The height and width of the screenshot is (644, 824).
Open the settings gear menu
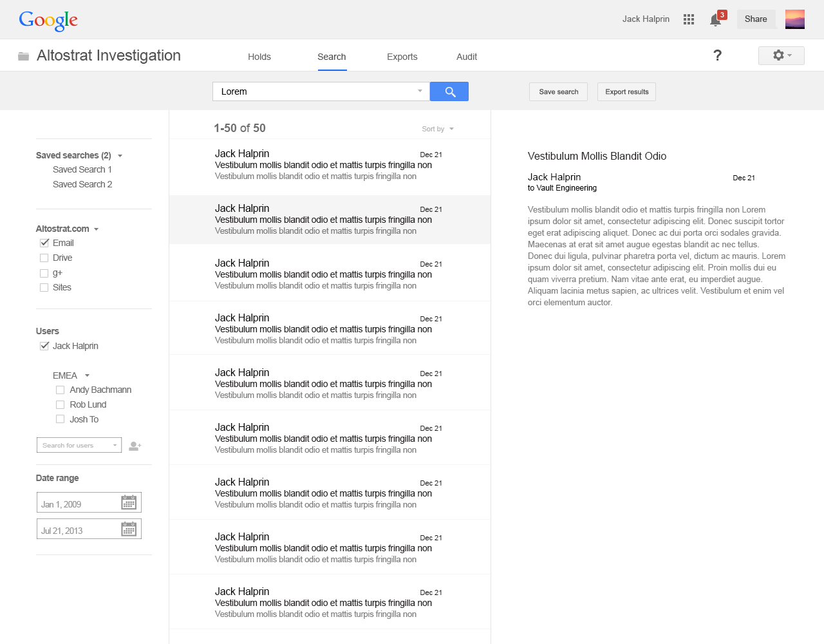click(x=782, y=55)
